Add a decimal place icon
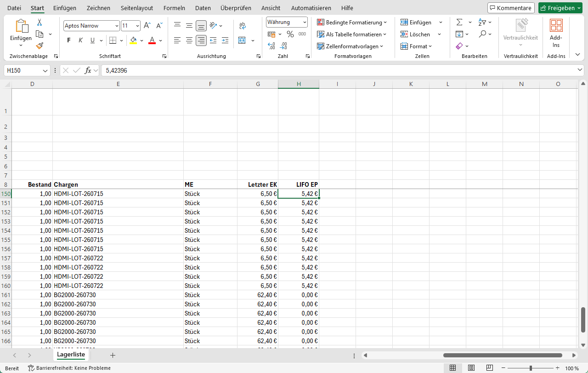The height and width of the screenshot is (373, 588). (x=271, y=46)
